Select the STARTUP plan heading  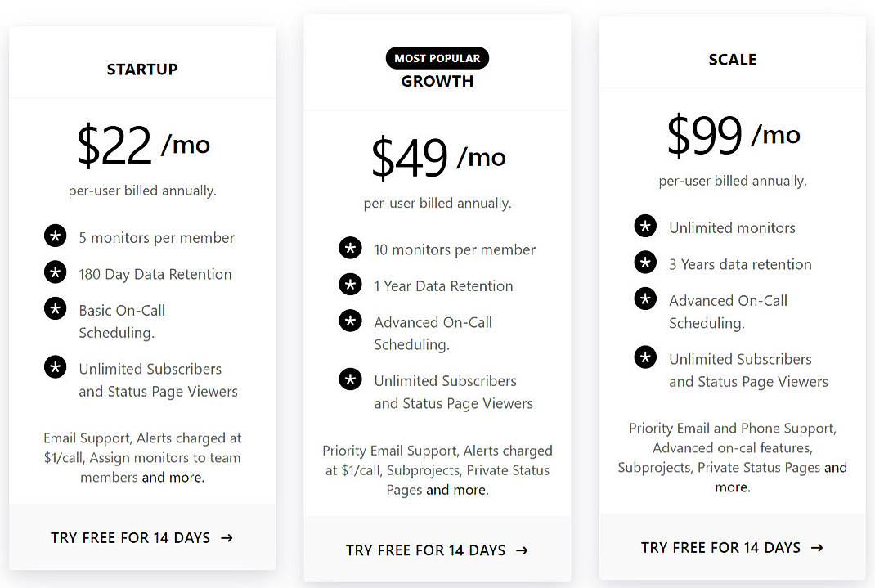(x=142, y=70)
